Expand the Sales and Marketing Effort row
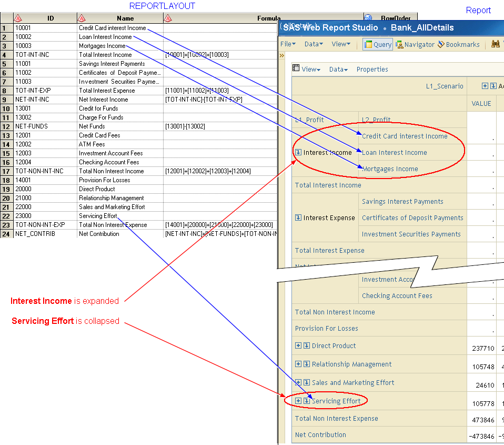 pos(298,383)
